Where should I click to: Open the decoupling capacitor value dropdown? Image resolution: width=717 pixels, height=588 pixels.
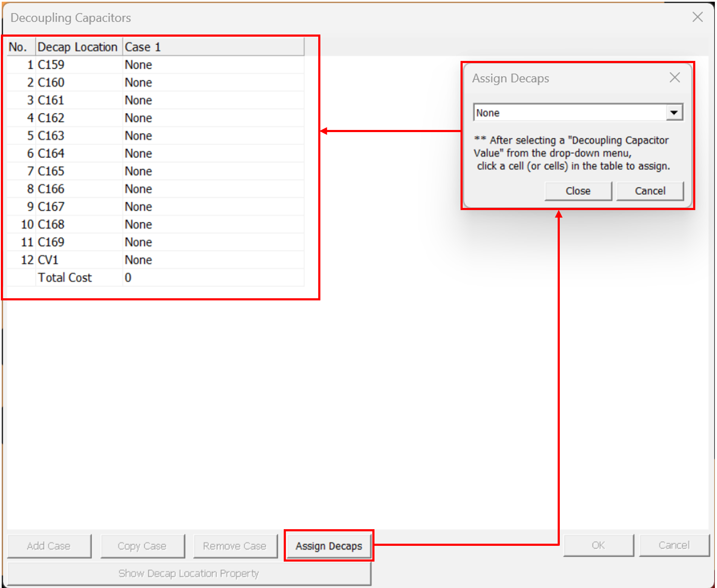coord(674,113)
